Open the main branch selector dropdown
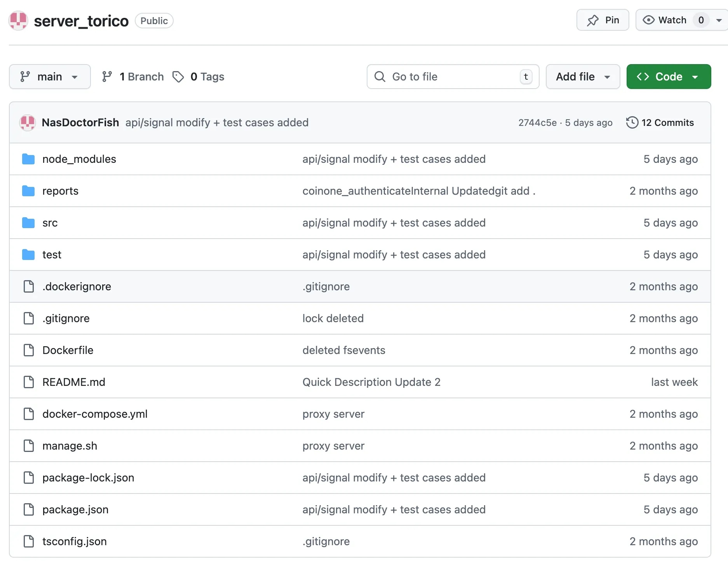728x565 pixels. coord(50,77)
